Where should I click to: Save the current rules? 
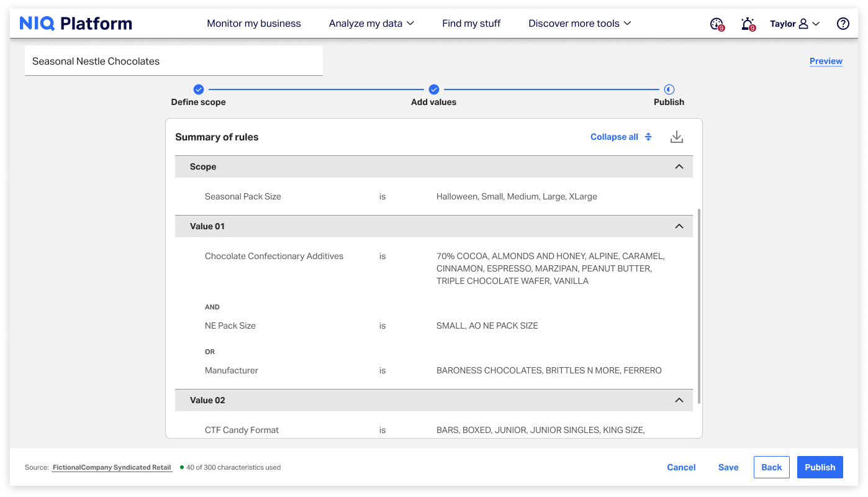(728, 467)
